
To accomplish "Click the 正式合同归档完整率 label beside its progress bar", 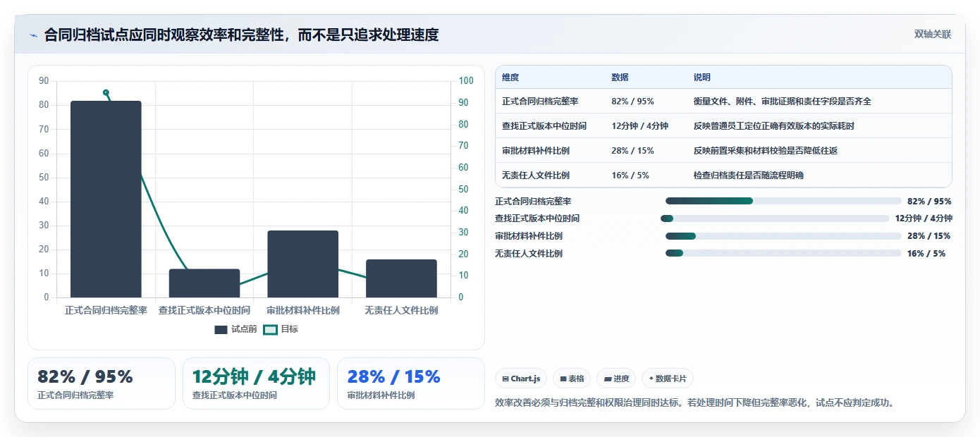I will (x=533, y=202).
